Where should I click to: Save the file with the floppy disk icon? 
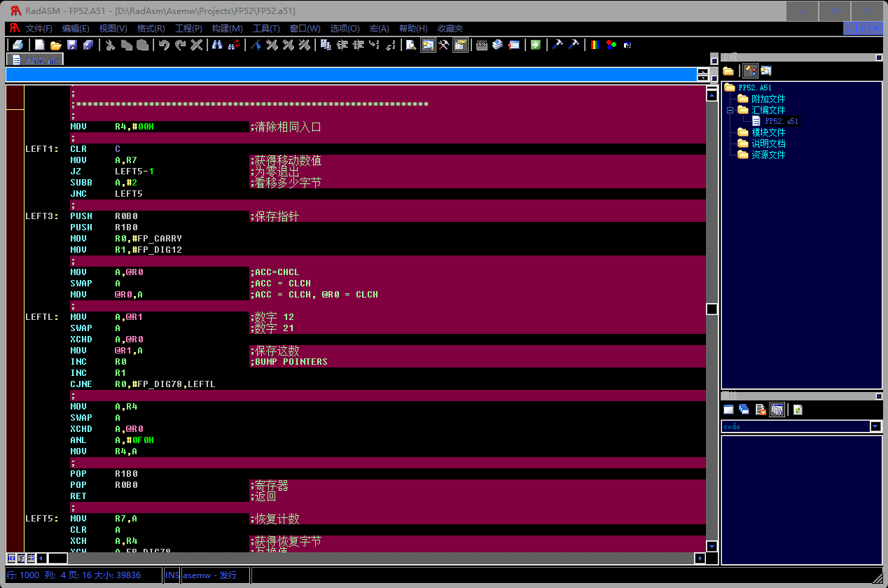click(x=71, y=45)
